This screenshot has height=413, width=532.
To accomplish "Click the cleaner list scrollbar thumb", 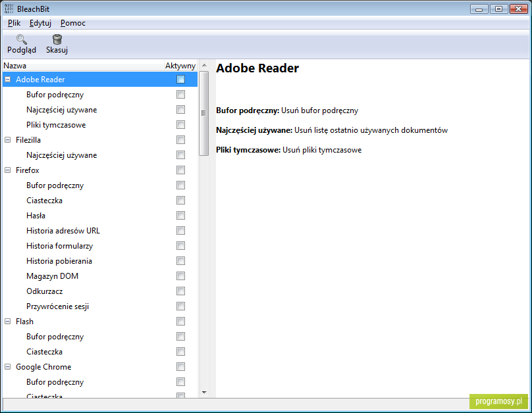I will pyautogui.click(x=204, y=113).
